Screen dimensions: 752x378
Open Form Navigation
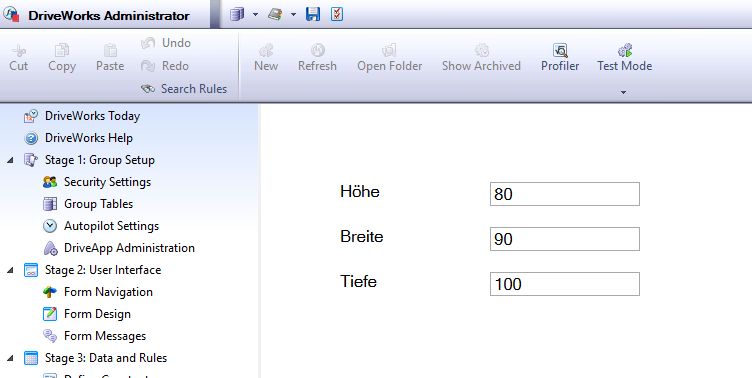coord(98,292)
